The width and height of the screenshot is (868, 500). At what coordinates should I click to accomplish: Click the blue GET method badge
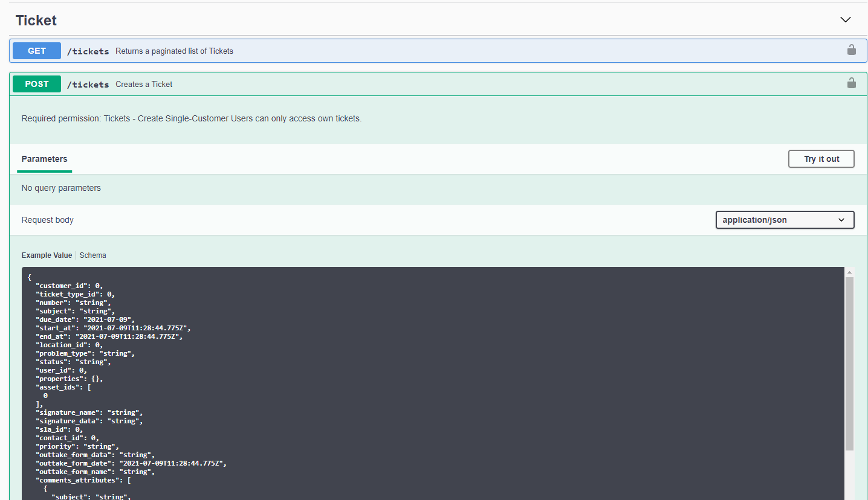(37, 51)
